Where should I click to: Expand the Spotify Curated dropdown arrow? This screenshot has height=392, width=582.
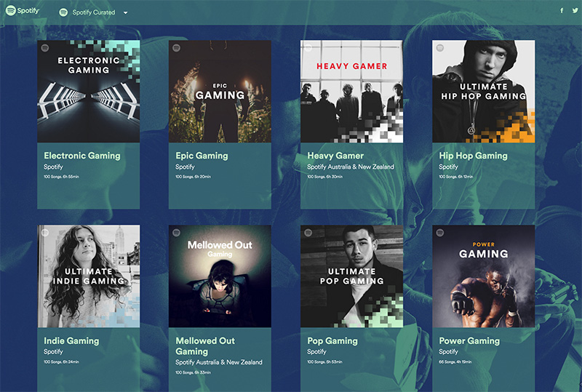[x=125, y=12]
